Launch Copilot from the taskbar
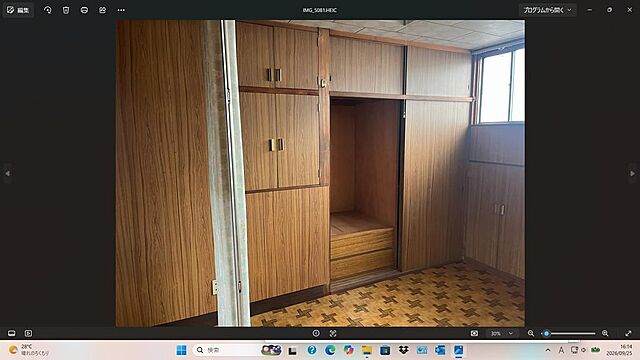640x360 pixels. 349,350
